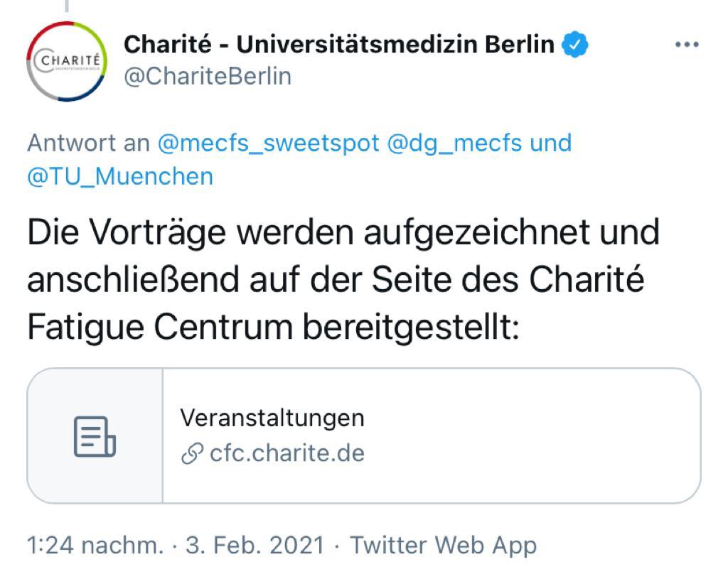Image resolution: width=728 pixels, height=579 pixels.
Task: Follow the cfc.charite.de URL text
Action: 287,453
